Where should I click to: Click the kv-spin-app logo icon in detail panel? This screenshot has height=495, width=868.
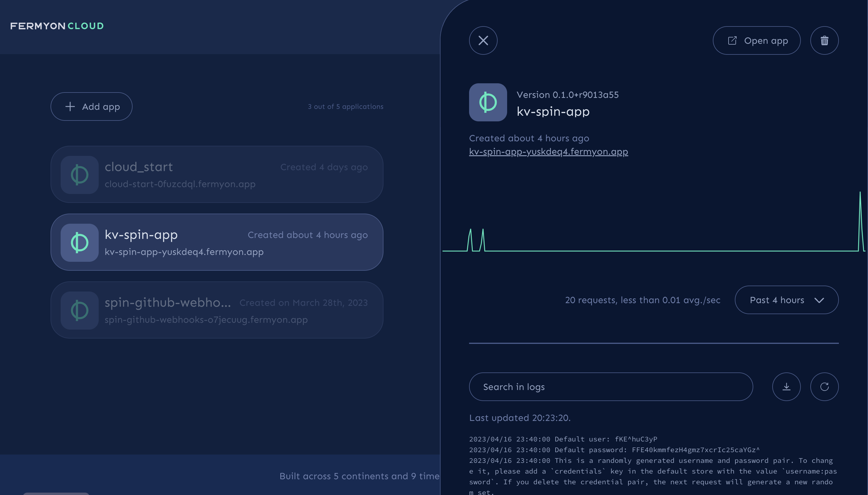(x=488, y=102)
